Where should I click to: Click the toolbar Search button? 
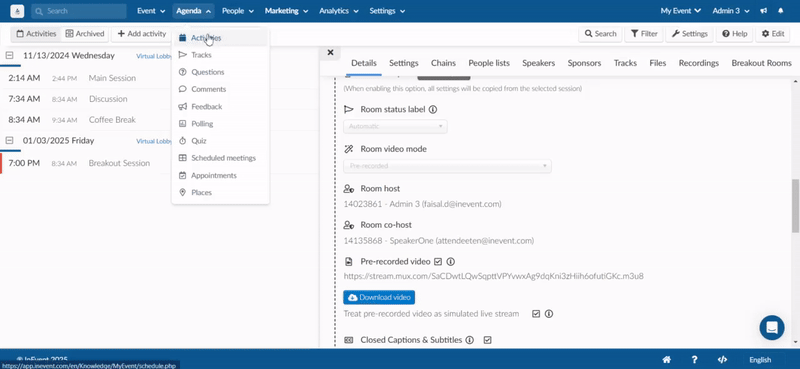(x=600, y=34)
